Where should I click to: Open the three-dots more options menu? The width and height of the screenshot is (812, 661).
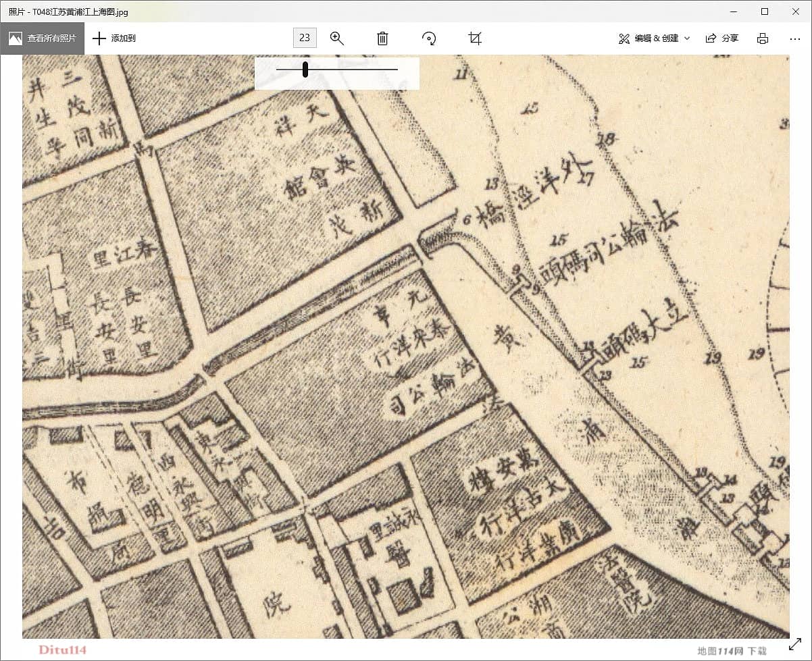(794, 38)
